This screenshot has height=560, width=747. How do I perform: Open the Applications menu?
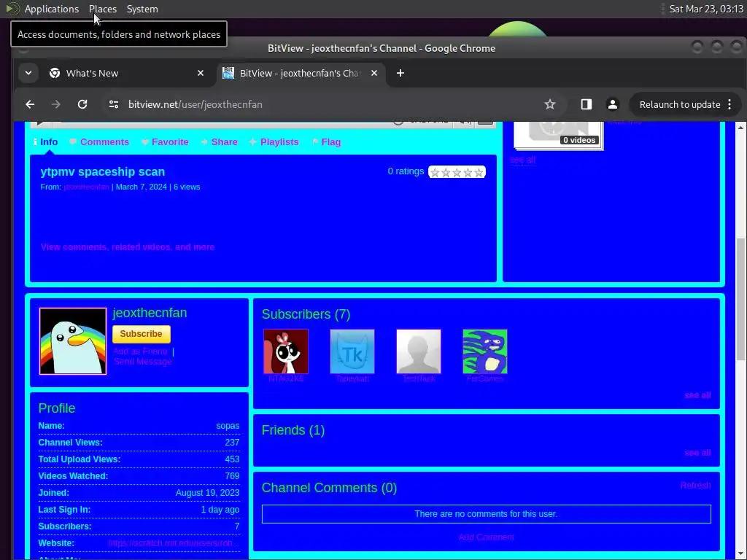tap(52, 9)
